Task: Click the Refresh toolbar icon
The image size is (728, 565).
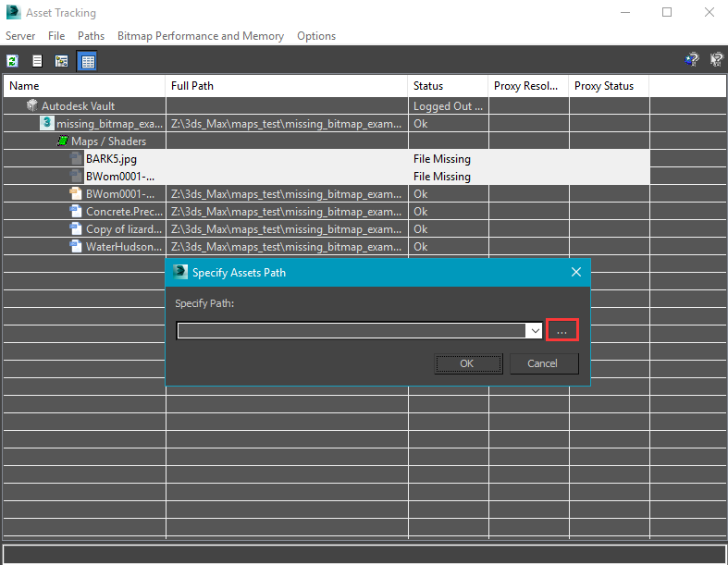Action: (13, 61)
